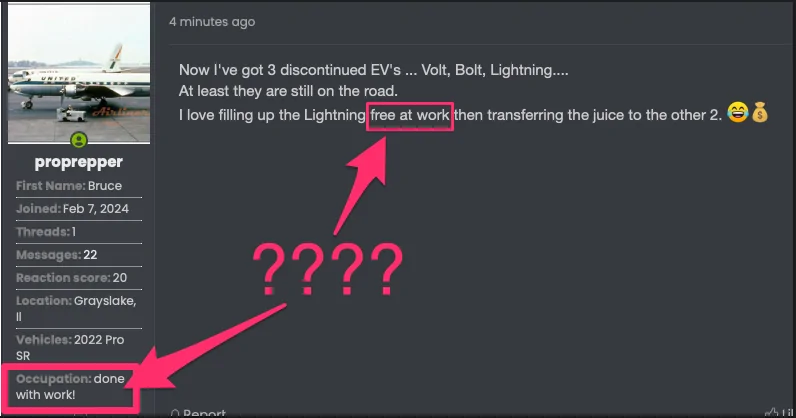
Task: Click the Messages count of 22
Action: click(90, 255)
